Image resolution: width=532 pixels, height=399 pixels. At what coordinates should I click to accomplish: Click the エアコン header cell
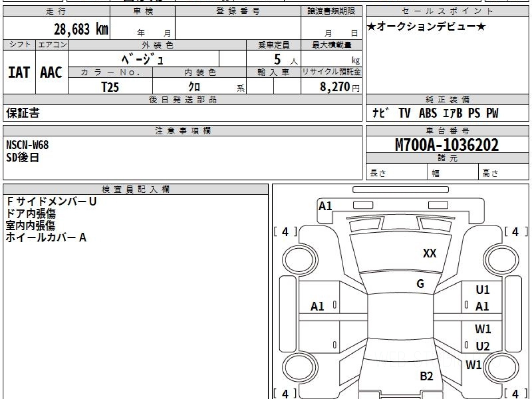[x=52, y=45]
